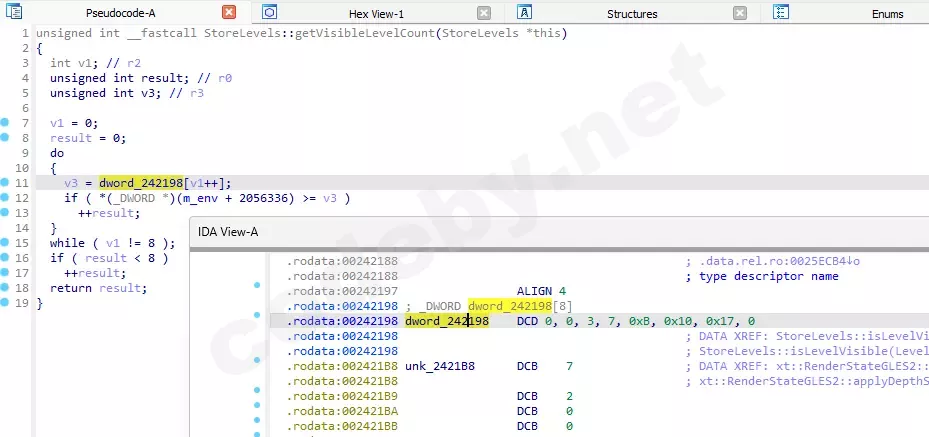Screen dimensions: 929x437
Task: Click the DCD values '0, 0, 3, 7, 0xB'
Action: pos(598,322)
